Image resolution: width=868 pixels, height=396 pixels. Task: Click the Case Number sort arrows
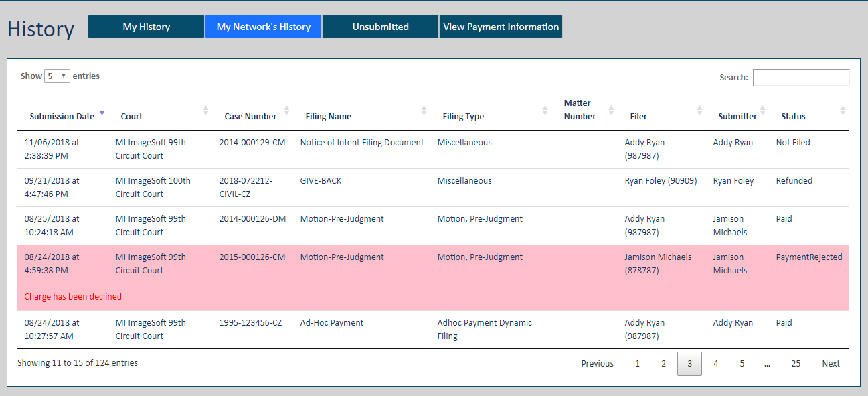tap(287, 110)
